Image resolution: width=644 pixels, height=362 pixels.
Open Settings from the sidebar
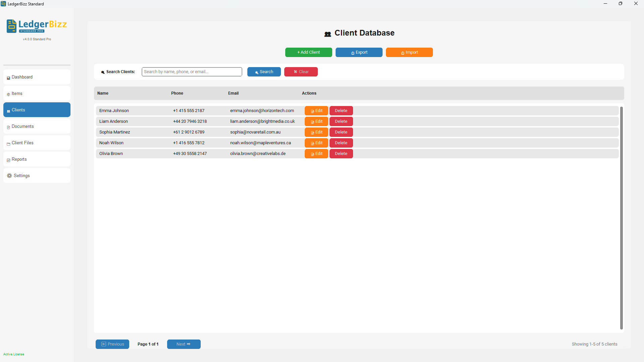click(37, 176)
